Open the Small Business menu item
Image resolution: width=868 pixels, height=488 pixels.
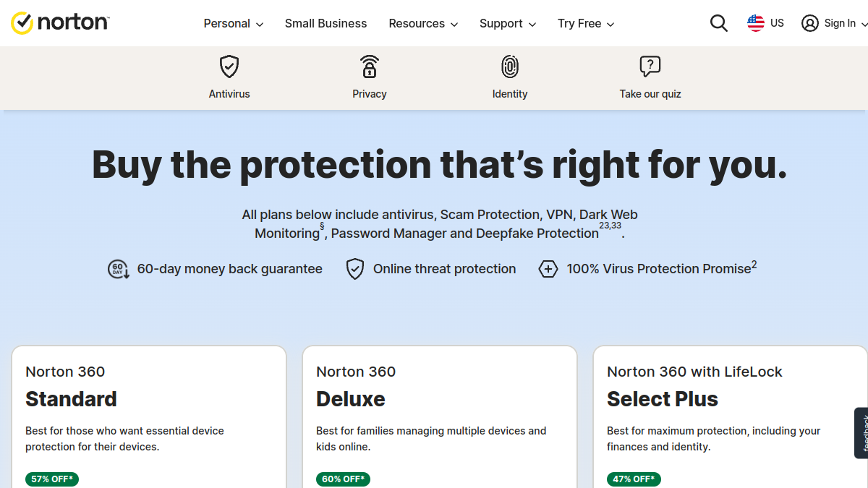pos(326,23)
